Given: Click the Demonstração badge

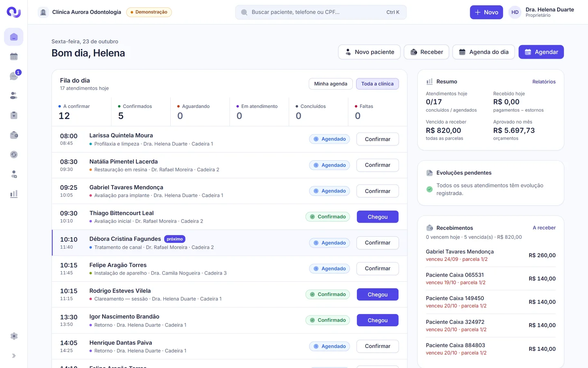Looking at the screenshot, I should tap(149, 12).
